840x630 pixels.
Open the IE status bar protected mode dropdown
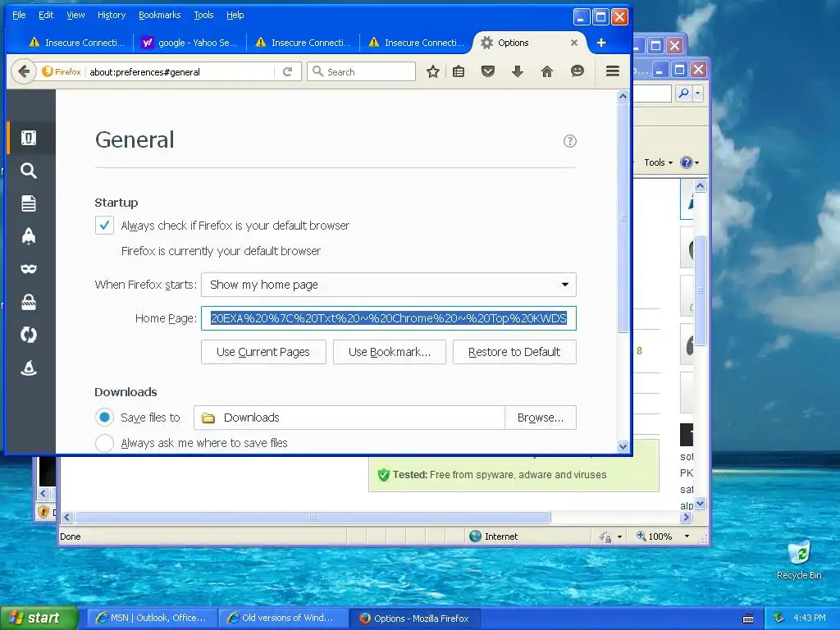point(620,536)
